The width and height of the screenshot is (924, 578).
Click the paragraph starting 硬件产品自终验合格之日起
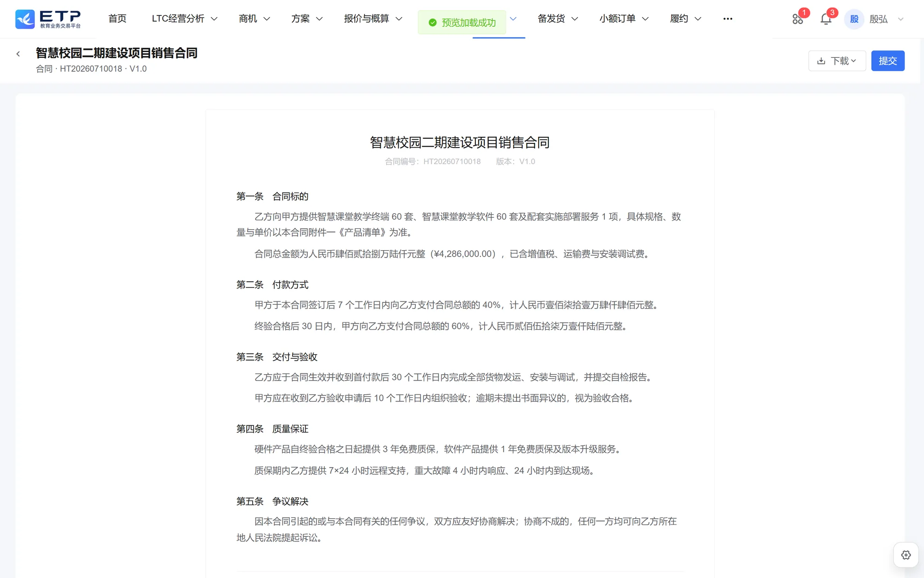(x=438, y=449)
